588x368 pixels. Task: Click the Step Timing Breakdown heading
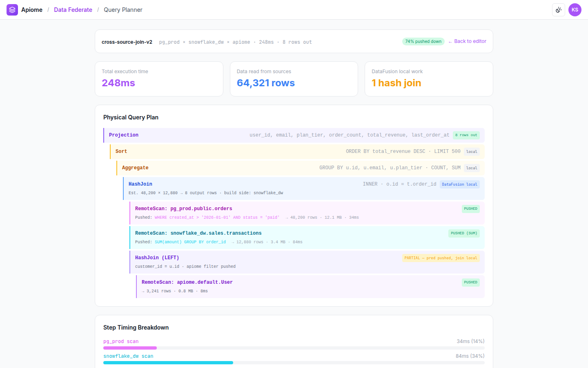click(x=136, y=328)
